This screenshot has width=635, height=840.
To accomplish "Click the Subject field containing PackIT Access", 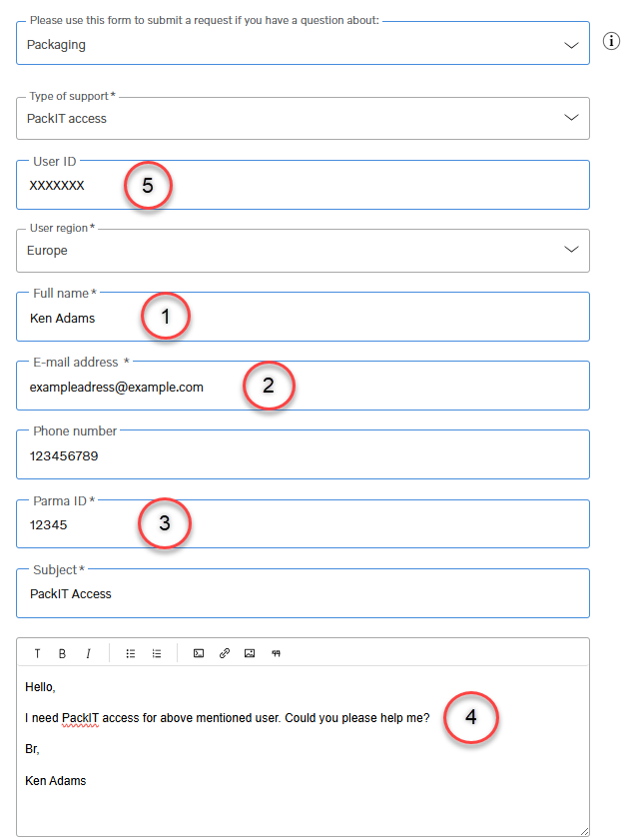I will (x=304, y=593).
